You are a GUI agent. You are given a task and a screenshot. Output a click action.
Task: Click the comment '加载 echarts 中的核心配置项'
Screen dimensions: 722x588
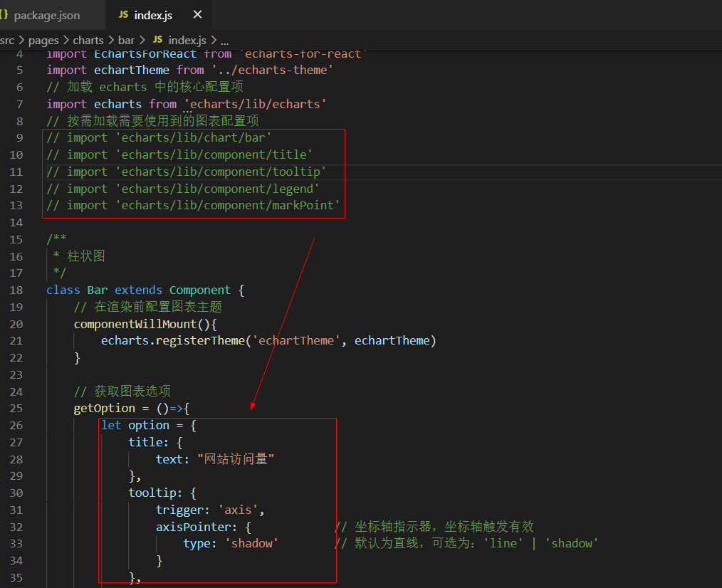pyautogui.click(x=155, y=87)
